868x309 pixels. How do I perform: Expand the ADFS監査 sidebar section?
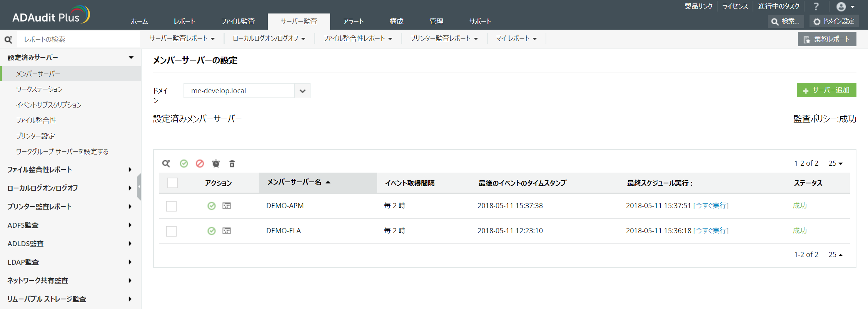point(69,225)
